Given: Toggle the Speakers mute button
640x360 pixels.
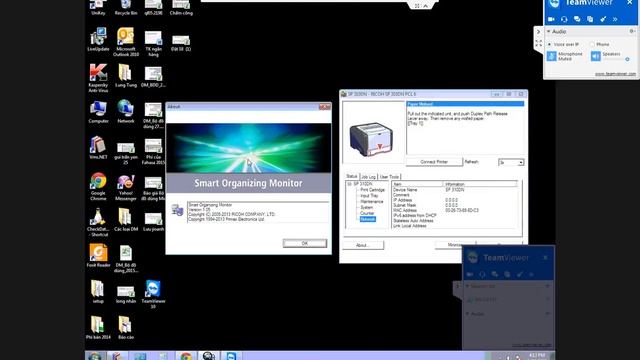Looking at the screenshot, I should [x=596, y=56].
